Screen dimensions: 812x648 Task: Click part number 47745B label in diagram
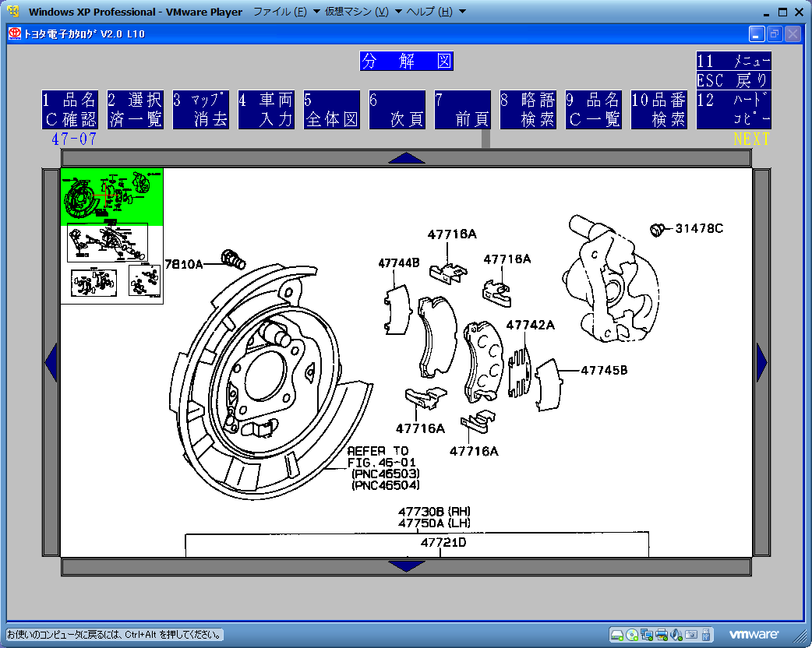tap(604, 371)
